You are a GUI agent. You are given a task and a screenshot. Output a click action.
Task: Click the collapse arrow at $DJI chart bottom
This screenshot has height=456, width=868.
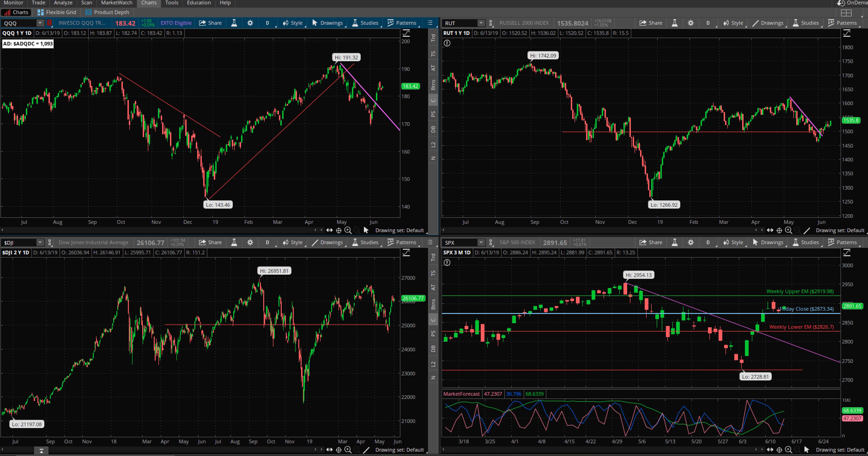click(x=41, y=451)
